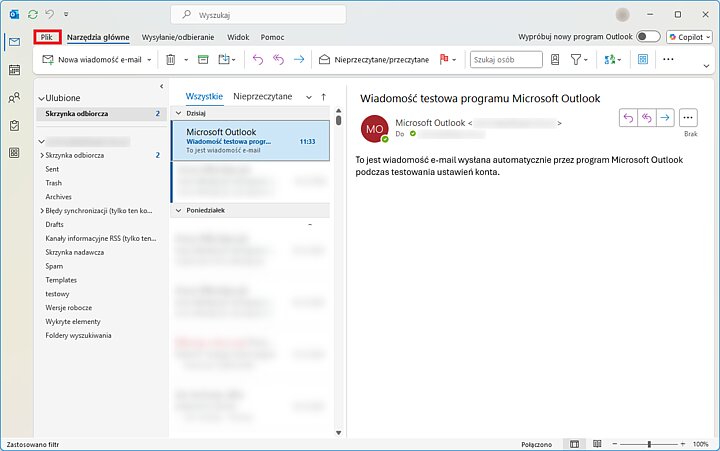Open Nowa wiadomość e-mail dropdown arrow
Image resolution: width=720 pixels, height=451 pixels.
click(149, 60)
